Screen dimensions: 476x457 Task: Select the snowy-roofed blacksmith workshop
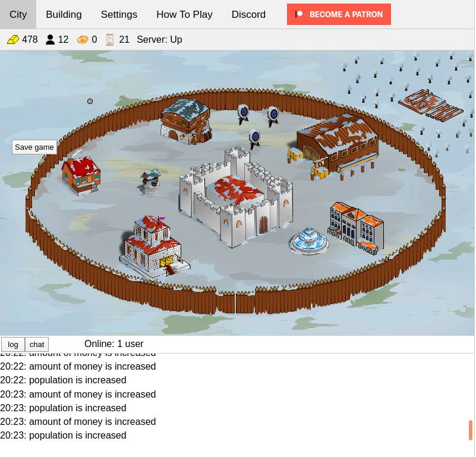point(185,121)
